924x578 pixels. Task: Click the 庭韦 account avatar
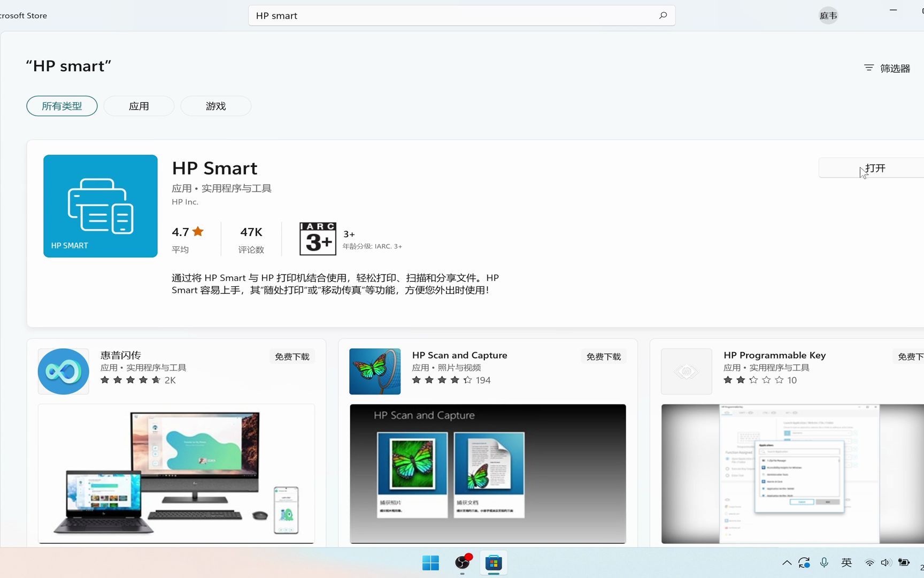coord(828,15)
